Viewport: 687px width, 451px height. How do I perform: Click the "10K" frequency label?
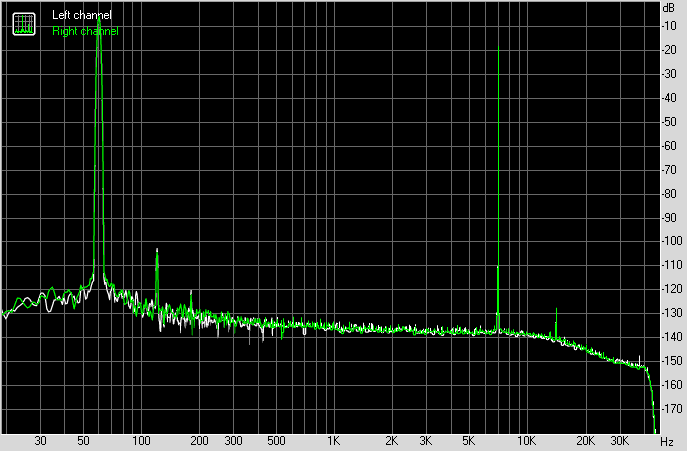pos(527,441)
